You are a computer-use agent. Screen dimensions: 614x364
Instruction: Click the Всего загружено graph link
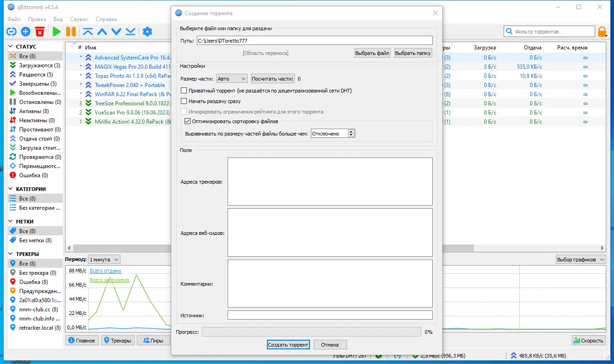[x=109, y=280]
